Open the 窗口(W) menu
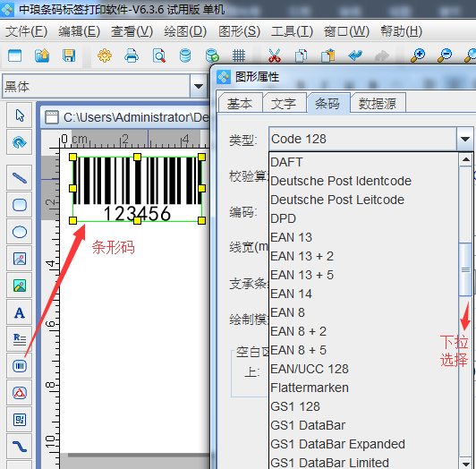Viewport: 476px width, 469px height. [x=346, y=31]
